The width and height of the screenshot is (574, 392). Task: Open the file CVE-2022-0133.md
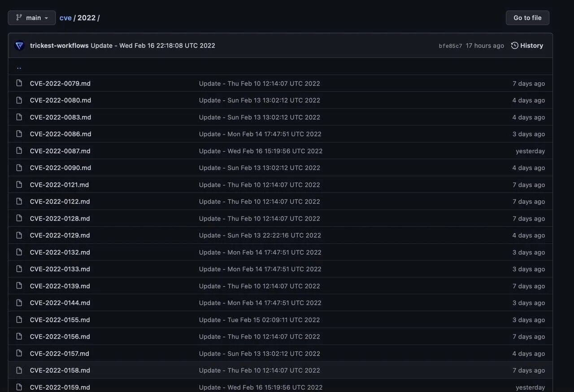point(60,269)
